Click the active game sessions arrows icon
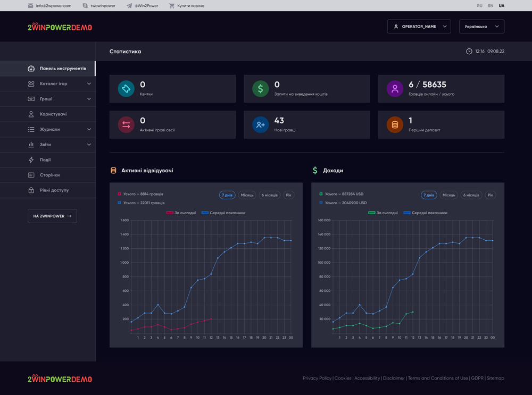 126,125
